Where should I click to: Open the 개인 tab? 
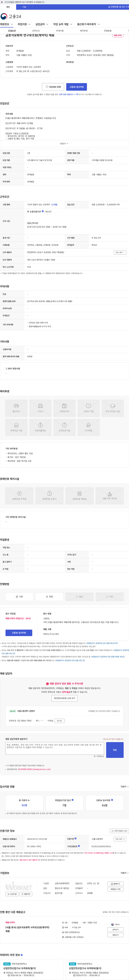(x=8, y=7)
